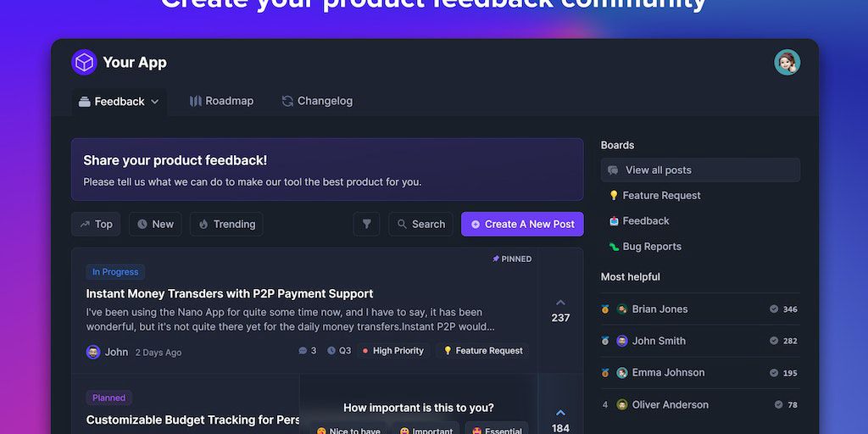Click the High Priority tag
Image resolution: width=868 pixels, height=434 pixels.
point(392,351)
